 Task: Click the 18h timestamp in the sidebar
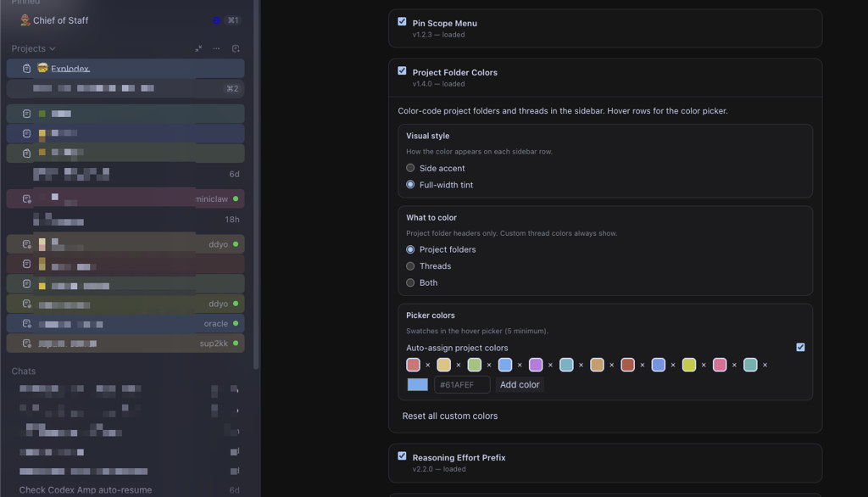tap(232, 220)
